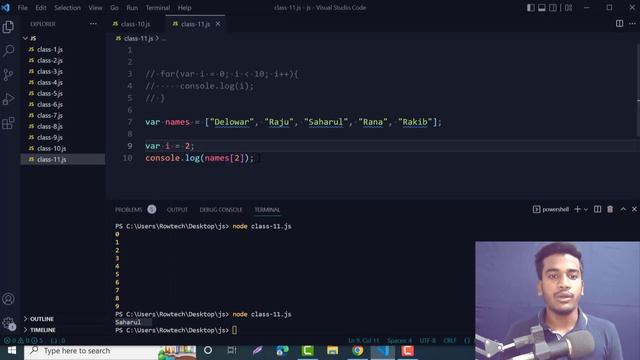The image size is (640, 360).
Task: Open the terminal launch profile dropdown
Action: click(x=586, y=209)
